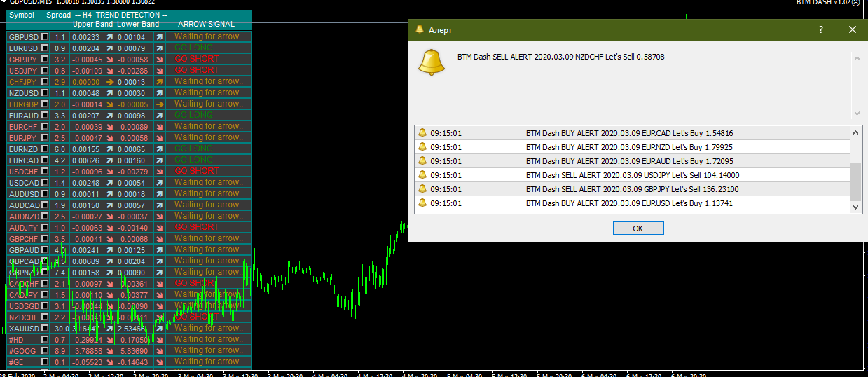Viewport: 868px width, 377px height.
Task: Click EURCHF lower band down arrow
Action: tap(159, 126)
